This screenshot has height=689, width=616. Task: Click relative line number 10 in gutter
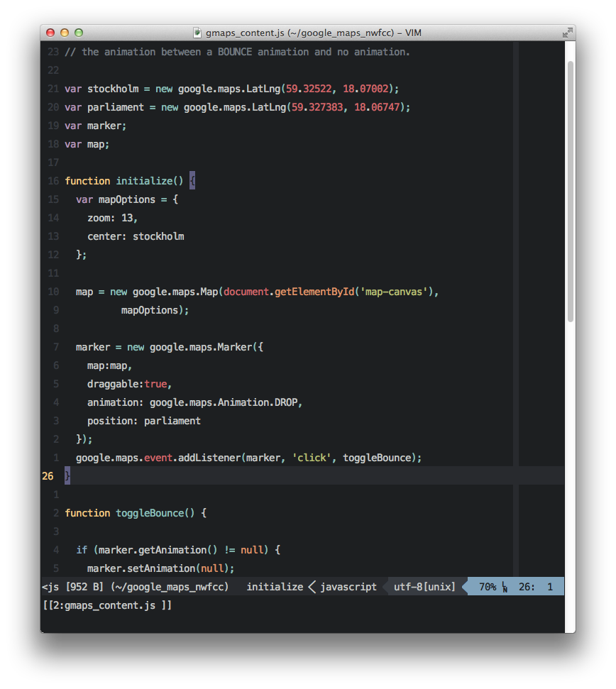tap(53, 292)
